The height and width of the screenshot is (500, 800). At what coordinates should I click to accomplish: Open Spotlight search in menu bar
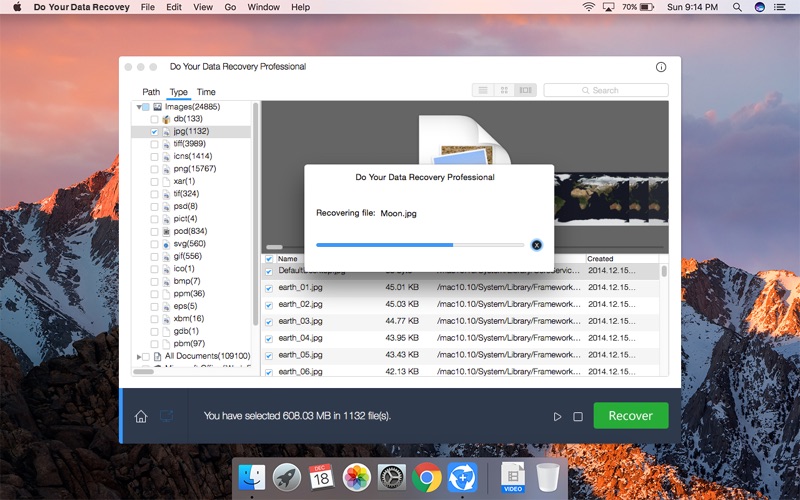click(x=737, y=7)
